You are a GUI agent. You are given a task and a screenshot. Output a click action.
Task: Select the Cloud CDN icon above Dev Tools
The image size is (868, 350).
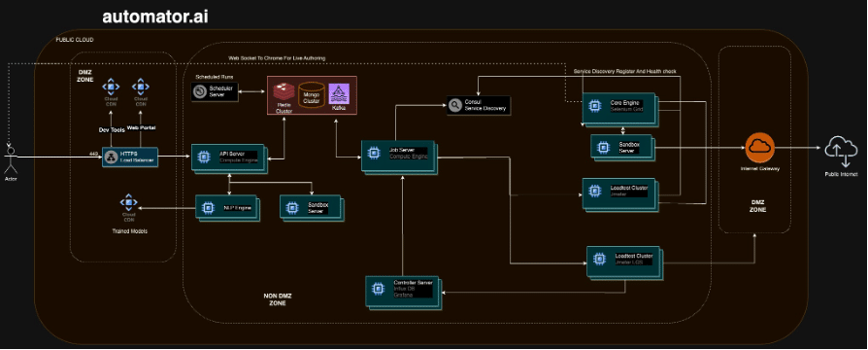[111, 87]
